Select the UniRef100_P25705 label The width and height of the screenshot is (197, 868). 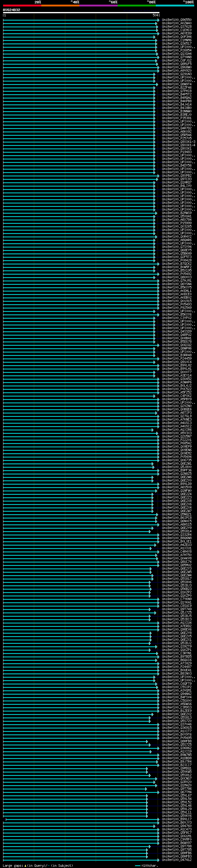177,138
